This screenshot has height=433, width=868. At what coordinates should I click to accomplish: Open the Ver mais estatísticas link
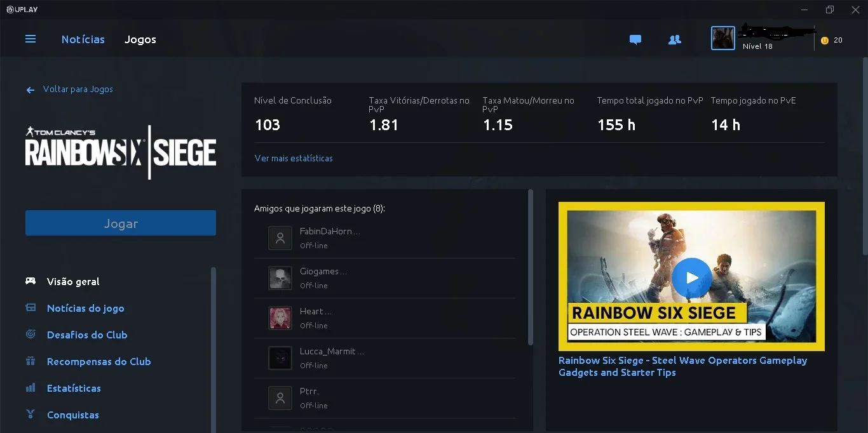click(x=294, y=158)
